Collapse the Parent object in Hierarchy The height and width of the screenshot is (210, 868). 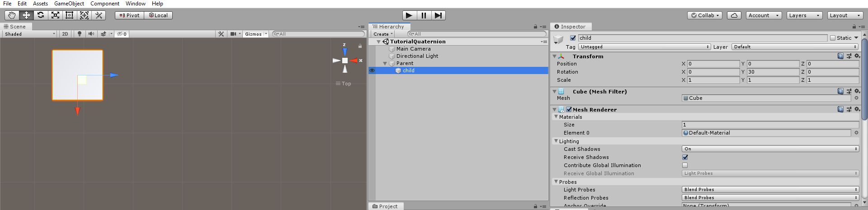click(x=385, y=63)
